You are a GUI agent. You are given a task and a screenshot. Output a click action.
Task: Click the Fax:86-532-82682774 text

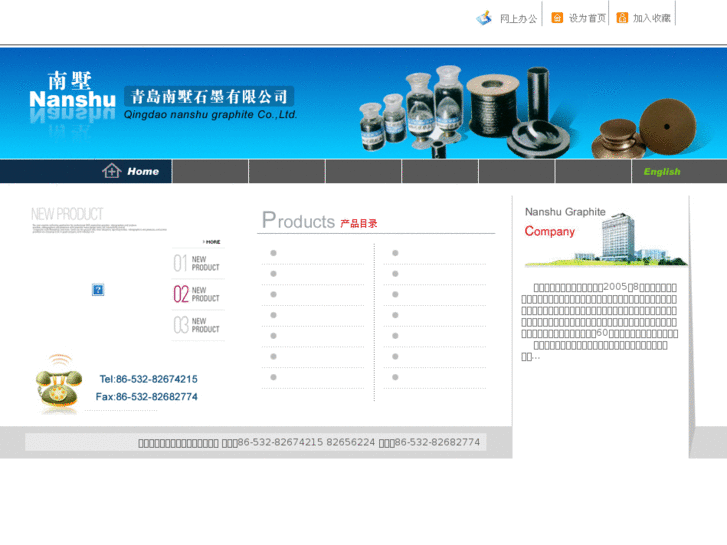[147, 397]
